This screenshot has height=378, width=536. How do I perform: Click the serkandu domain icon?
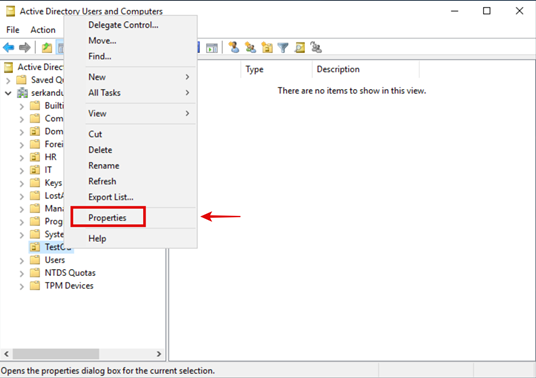[22, 93]
